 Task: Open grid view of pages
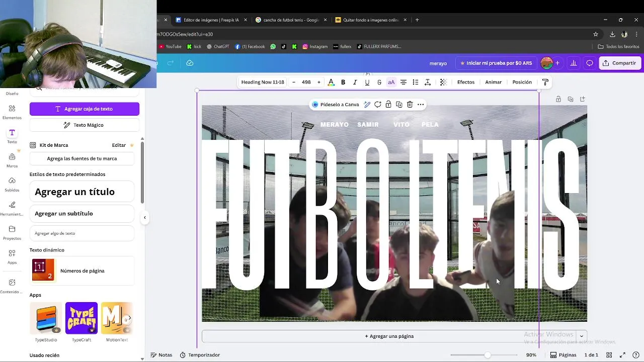tap(609, 355)
